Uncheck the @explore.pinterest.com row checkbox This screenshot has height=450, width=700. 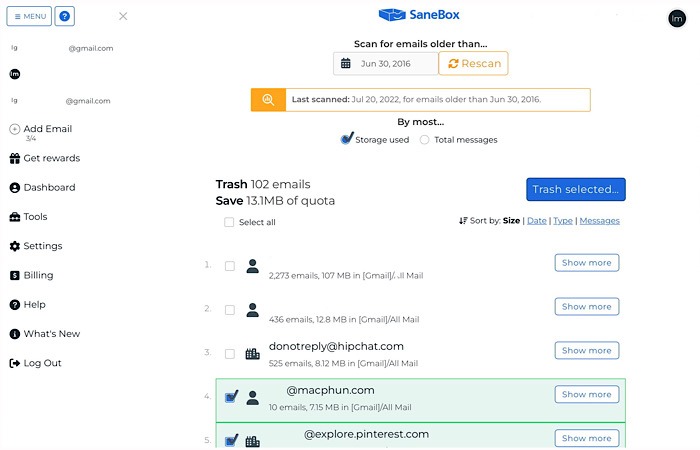tap(231, 440)
